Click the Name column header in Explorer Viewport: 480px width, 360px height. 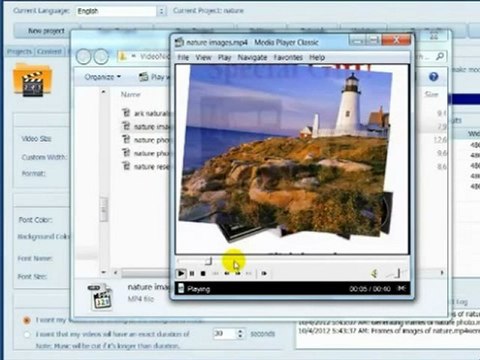131,94
